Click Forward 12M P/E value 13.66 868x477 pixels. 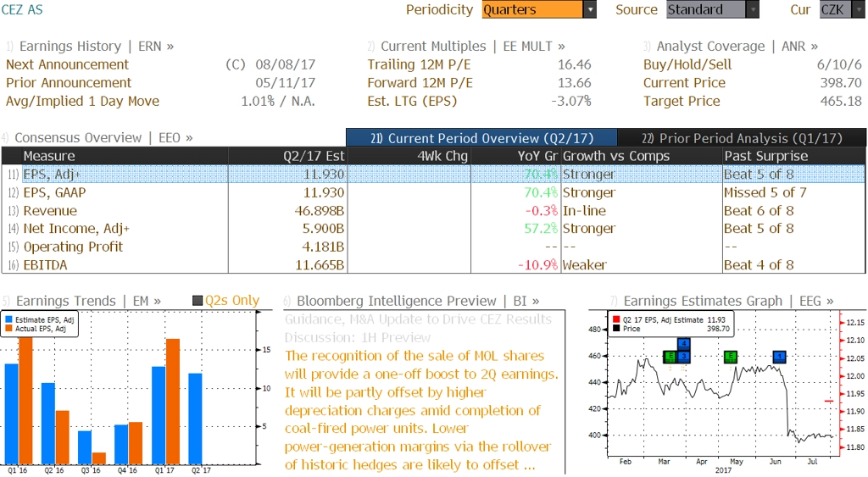(x=574, y=83)
